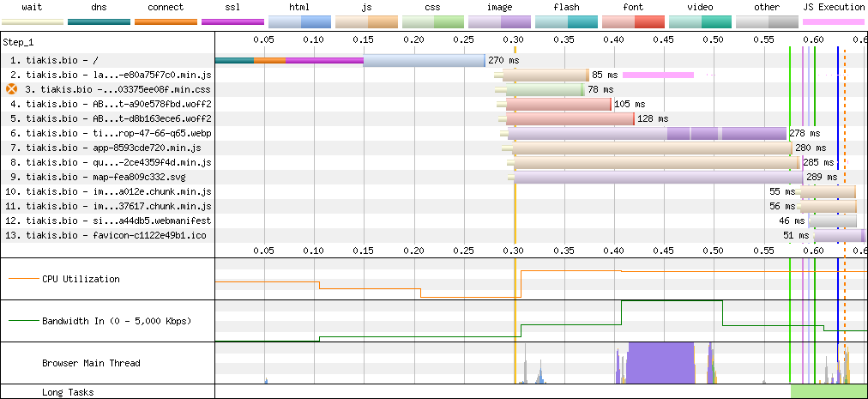Click the Browser Main Thread label

pos(91,363)
